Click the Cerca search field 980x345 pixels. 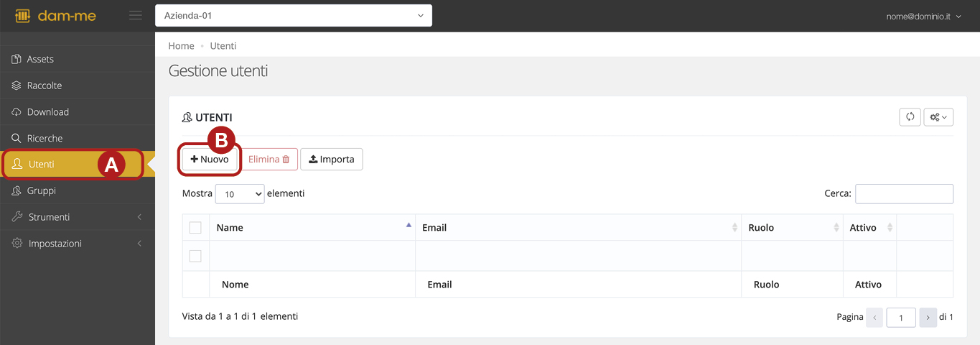coord(904,194)
